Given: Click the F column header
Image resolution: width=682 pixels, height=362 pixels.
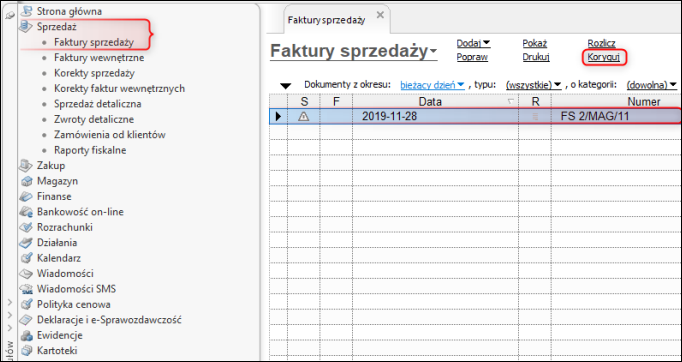Looking at the screenshot, I should (x=336, y=102).
